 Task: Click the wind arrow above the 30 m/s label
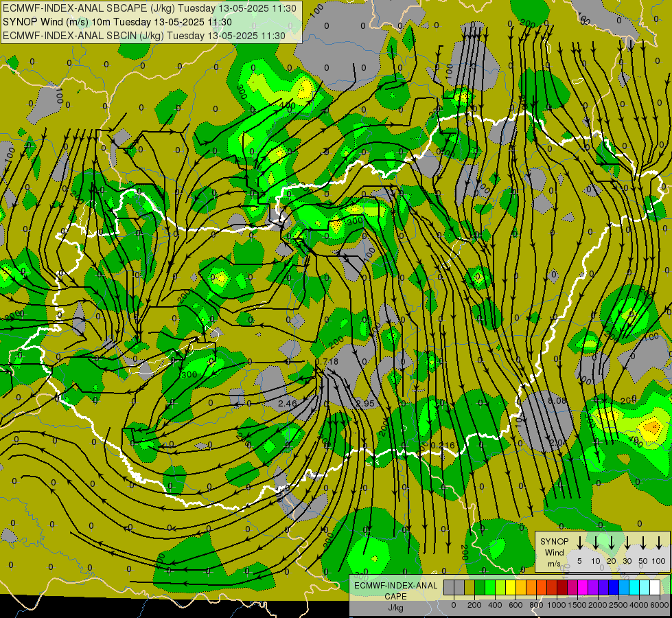coord(627,542)
